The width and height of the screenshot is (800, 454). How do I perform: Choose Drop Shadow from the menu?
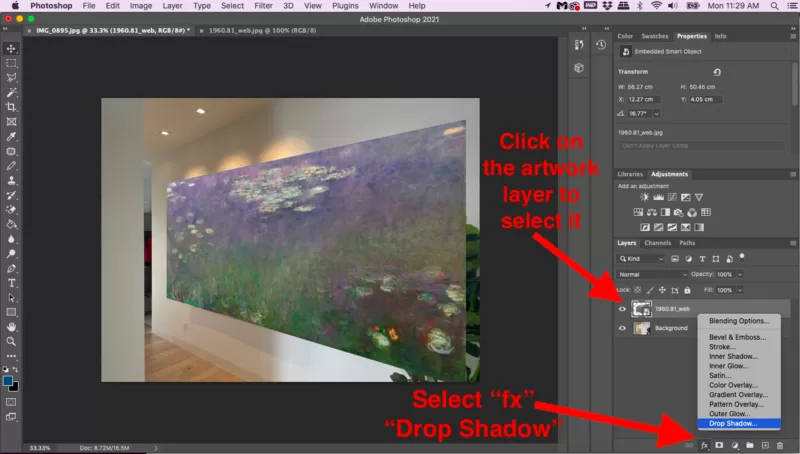[x=739, y=423]
